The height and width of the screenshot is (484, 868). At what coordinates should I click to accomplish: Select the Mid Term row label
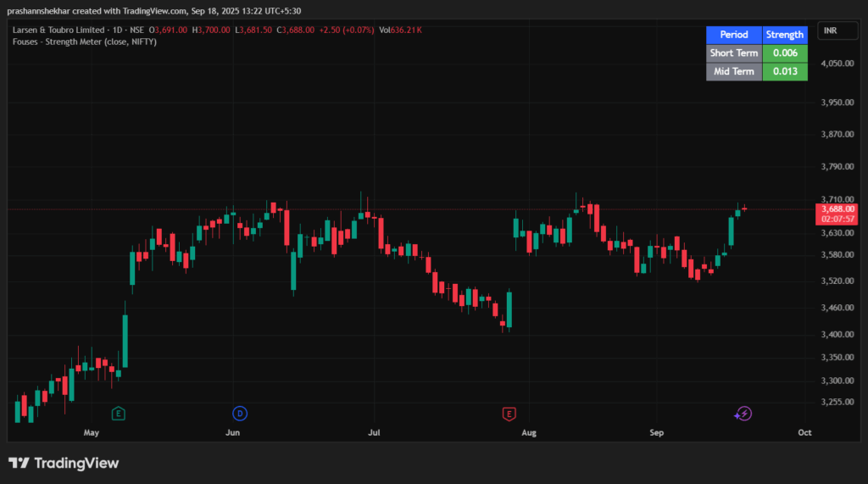pos(734,72)
